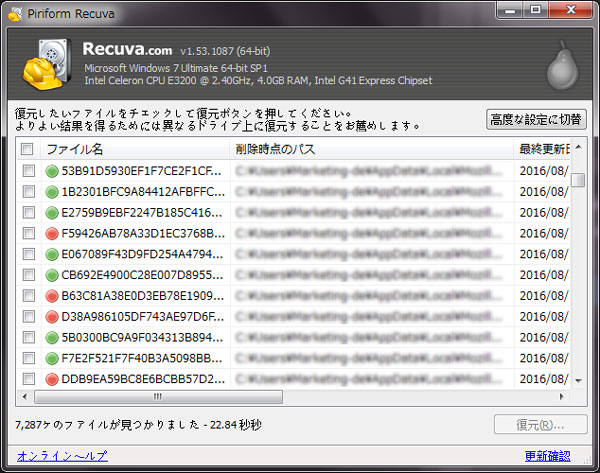This screenshot has width=600, height=473.
Task: Click green status dot for F7E2F521F7F40B3A5098BB
Action: (52, 359)
